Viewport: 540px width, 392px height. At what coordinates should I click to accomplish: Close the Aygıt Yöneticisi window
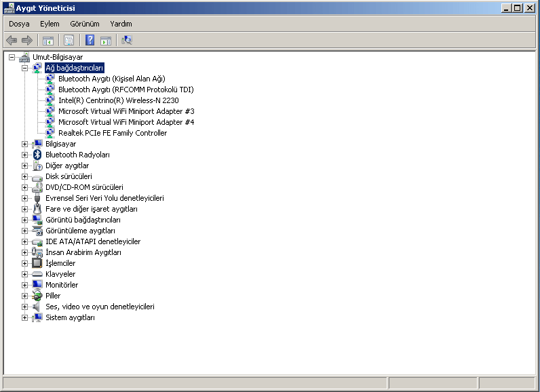529,8
